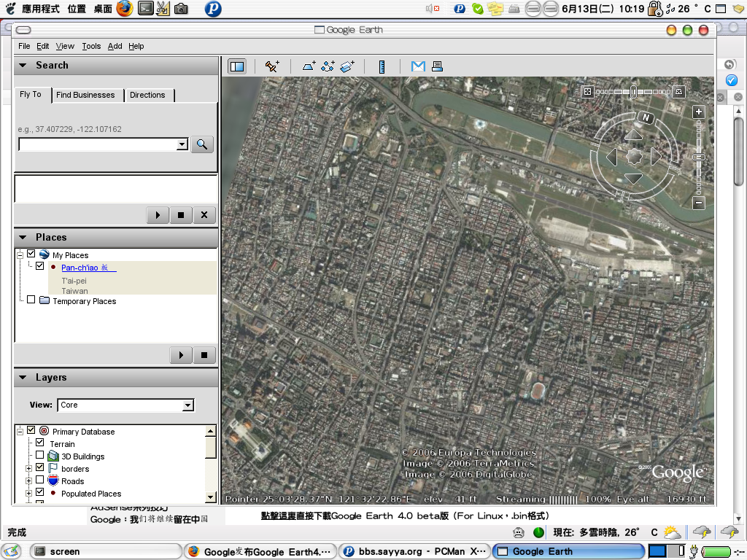The image size is (747, 560).
Task: Clear search results with the X button
Action: tap(204, 215)
